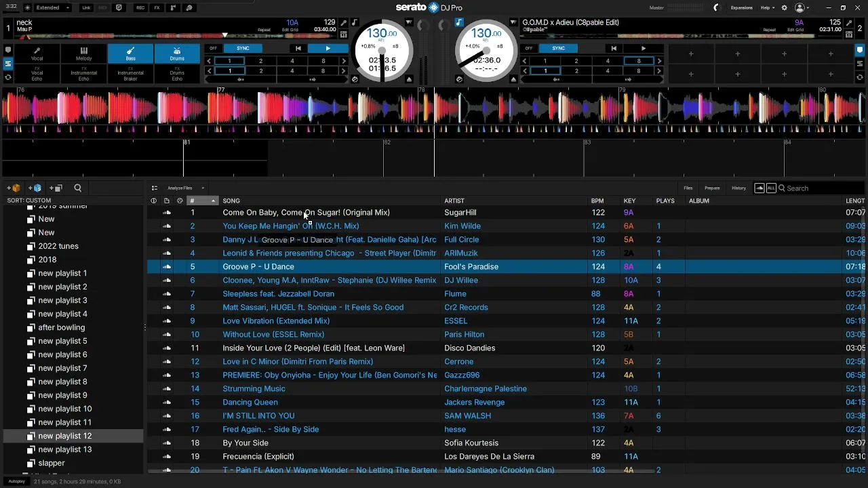Select 8 beat autoloop on deck 2
Viewport: 868px width, 488px height.
pyautogui.click(x=639, y=61)
